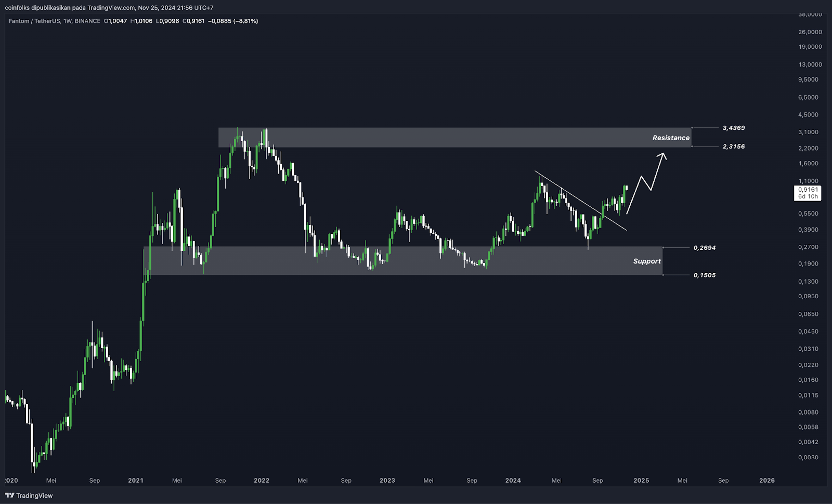Viewport: 832px width, 504px height.
Task: Click the coinfolks publication header text
Action: 109,8
